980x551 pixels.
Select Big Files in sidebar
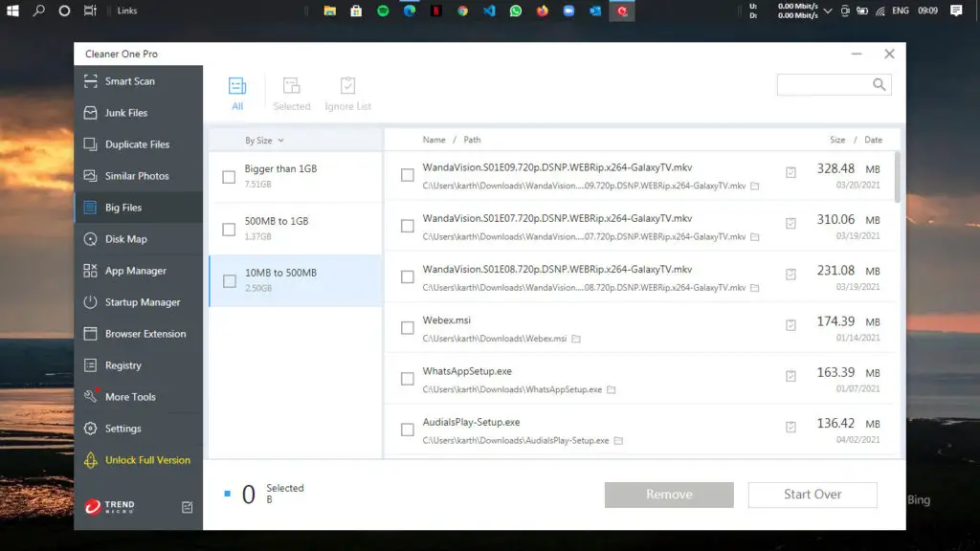pos(138,208)
